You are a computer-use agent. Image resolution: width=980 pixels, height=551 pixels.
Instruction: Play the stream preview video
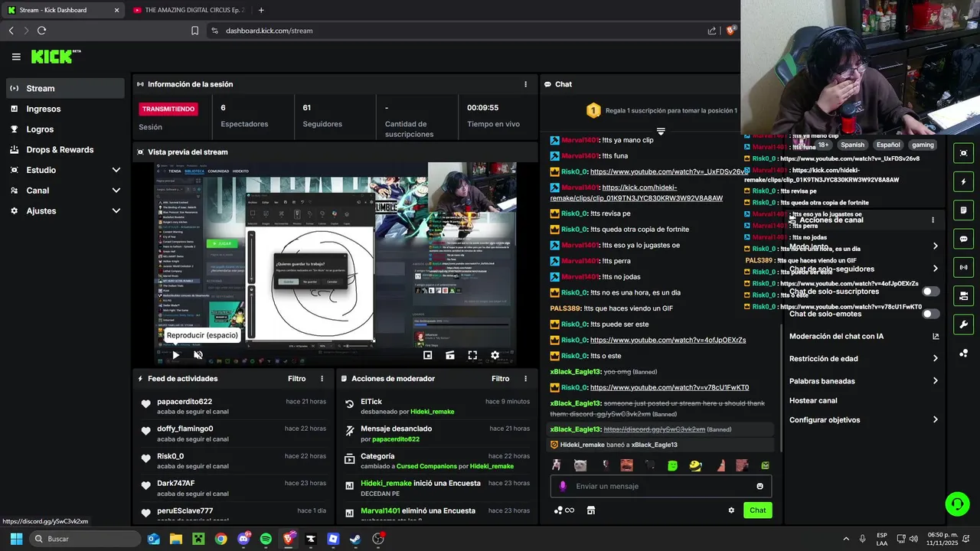click(x=176, y=355)
